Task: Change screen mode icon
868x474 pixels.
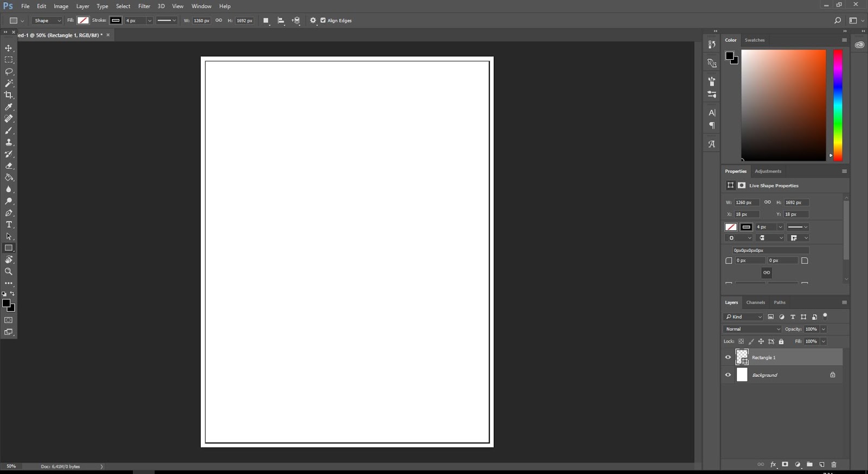Action: pyautogui.click(x=9, y=332)
